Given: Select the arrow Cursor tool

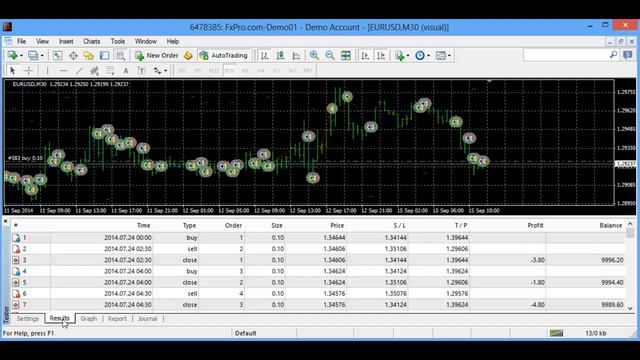Looking at the screenshot, I should pos(13,71).
